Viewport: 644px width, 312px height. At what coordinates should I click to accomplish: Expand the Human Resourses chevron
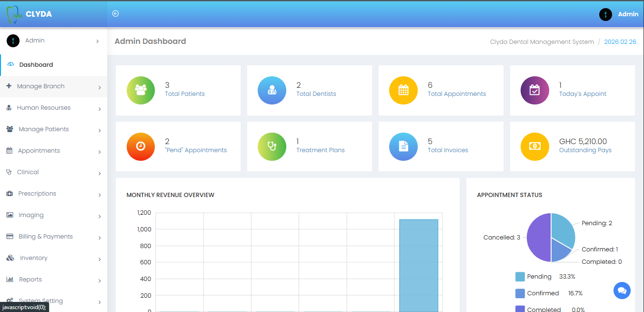click(100, 109)
